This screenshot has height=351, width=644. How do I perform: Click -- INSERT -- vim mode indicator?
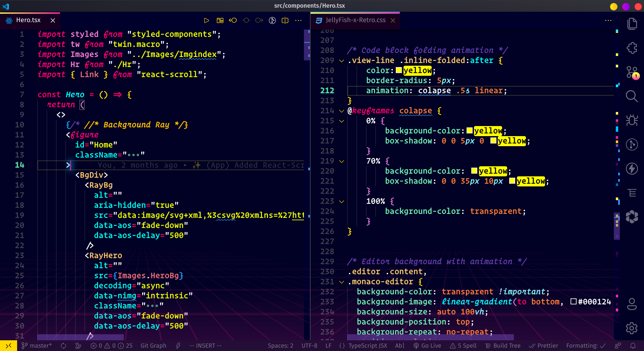tap(206, 346)
